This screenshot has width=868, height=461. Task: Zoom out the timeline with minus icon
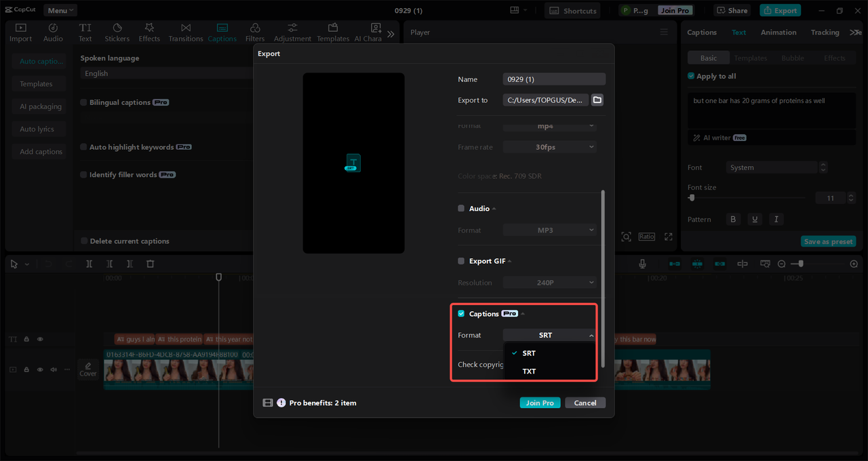click(781, 264)
